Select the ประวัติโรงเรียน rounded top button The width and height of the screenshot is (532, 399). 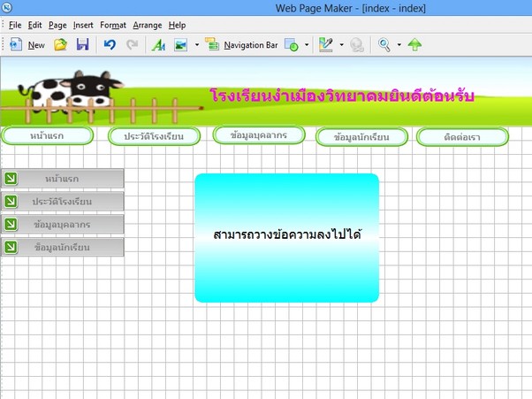click(x=154, y=136)
